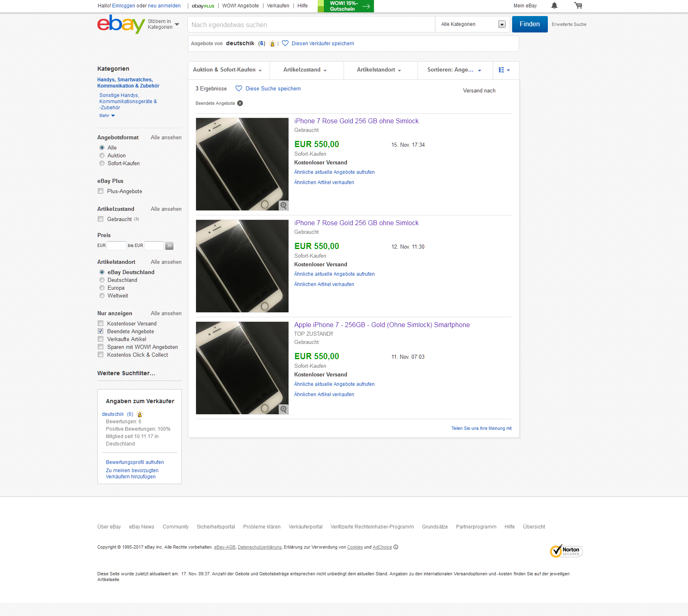Open WOW! Angebote in top menu
Image resolution: width=688 pixels, height=616 pixels.
click(x=240, y=6)
